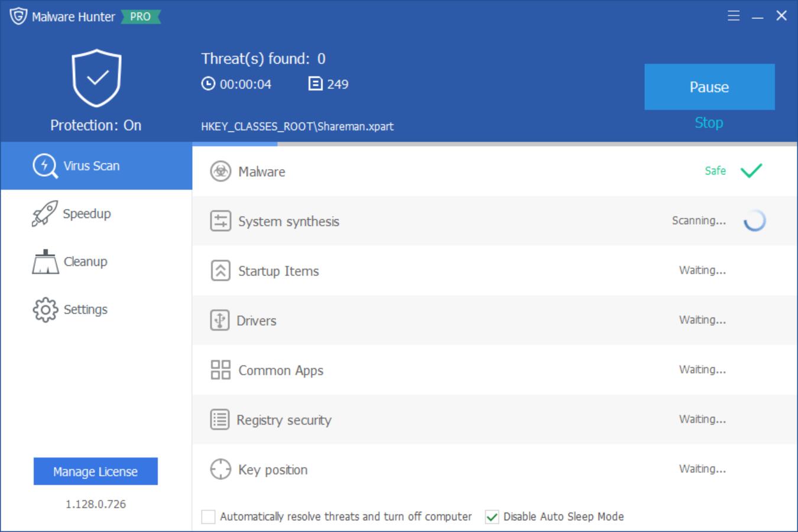Viewport: 798px width, 532px height.
Task: Select the System synthesis scan icon
Action: 219,221
